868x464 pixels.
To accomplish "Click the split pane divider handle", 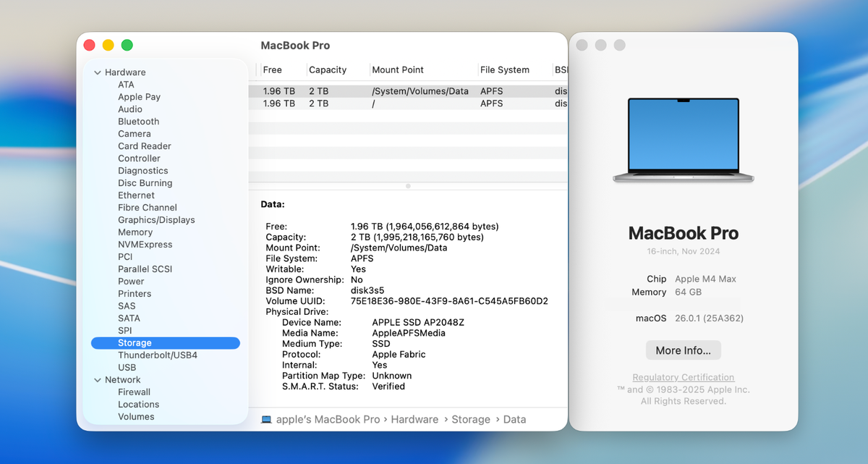I will coord(408,186).
